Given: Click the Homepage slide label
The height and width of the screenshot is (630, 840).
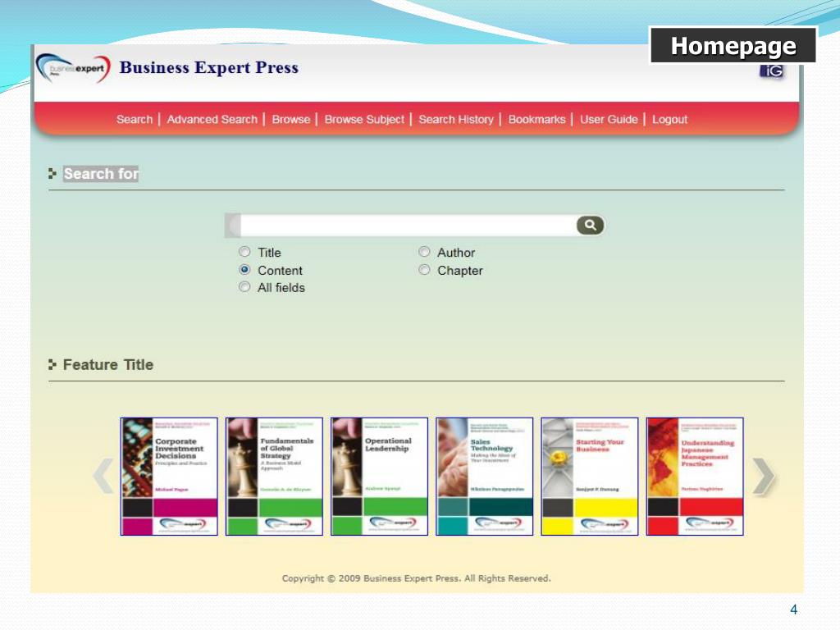Looking at the screenshot, I should pos(733,46).
